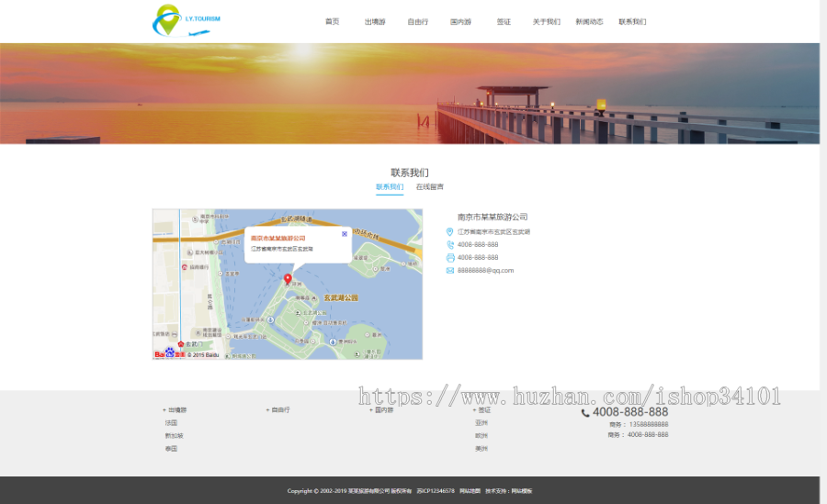This screenshot has width=827, height=504.
Task: Open the 新闻动态 navigation menu
Action: click(589, 22)
